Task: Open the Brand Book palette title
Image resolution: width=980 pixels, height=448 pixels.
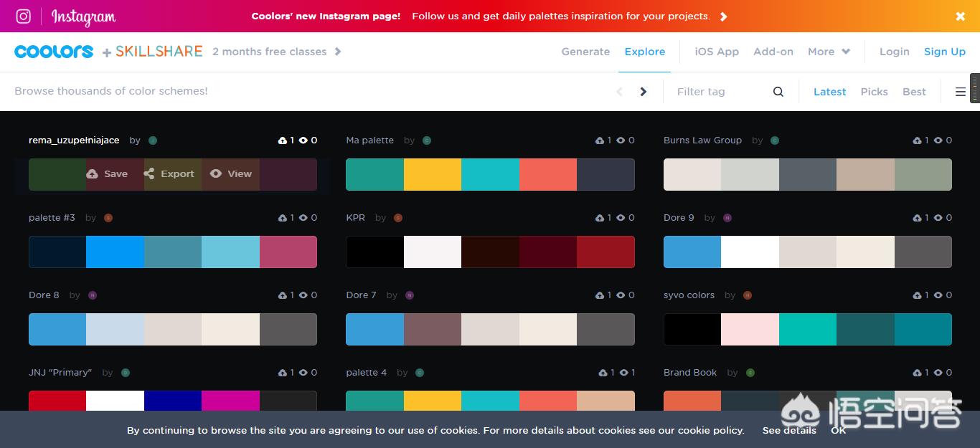Action: (690, 373)
